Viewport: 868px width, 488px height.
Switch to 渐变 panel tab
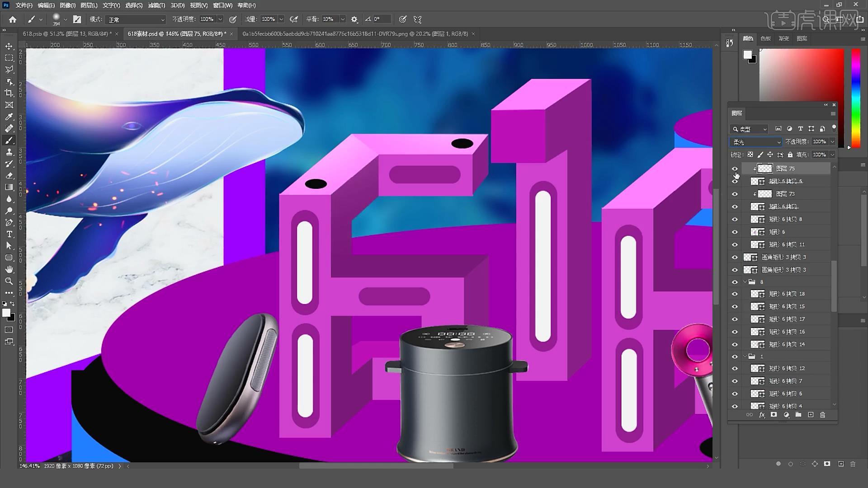click(783, 38)
